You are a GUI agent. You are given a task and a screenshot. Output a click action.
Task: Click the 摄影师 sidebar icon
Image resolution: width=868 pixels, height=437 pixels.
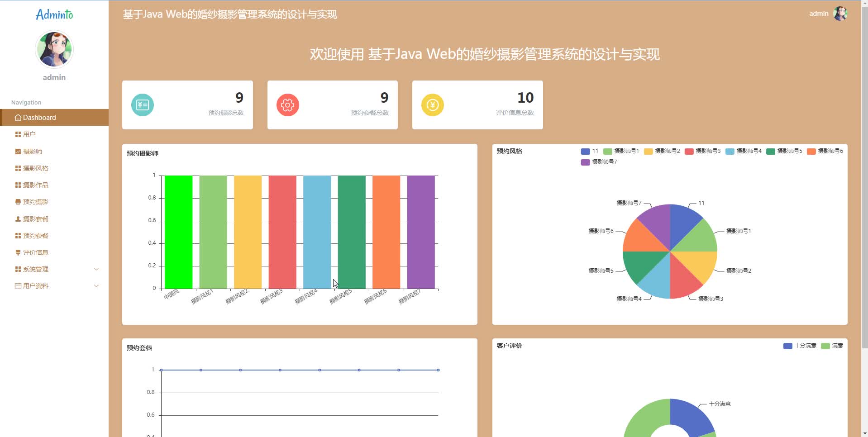click(x=18, y=152)
